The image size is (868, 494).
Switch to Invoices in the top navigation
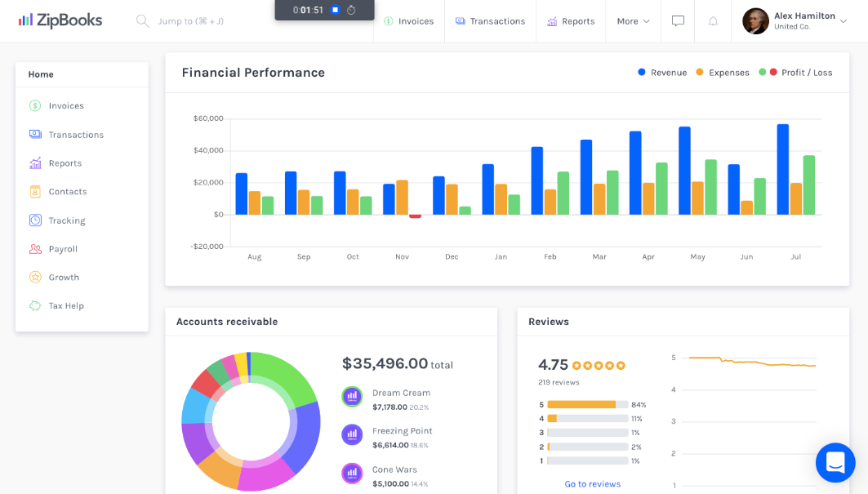(408, 21)
